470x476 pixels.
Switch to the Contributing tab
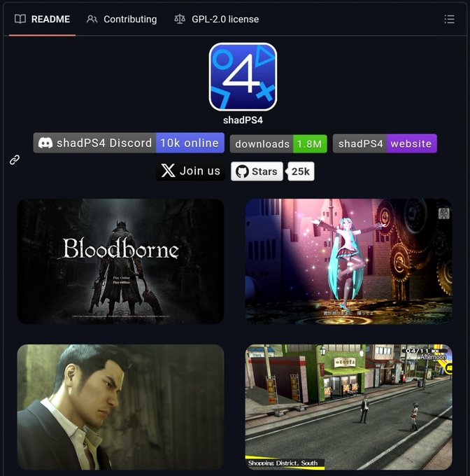(122, 19)
